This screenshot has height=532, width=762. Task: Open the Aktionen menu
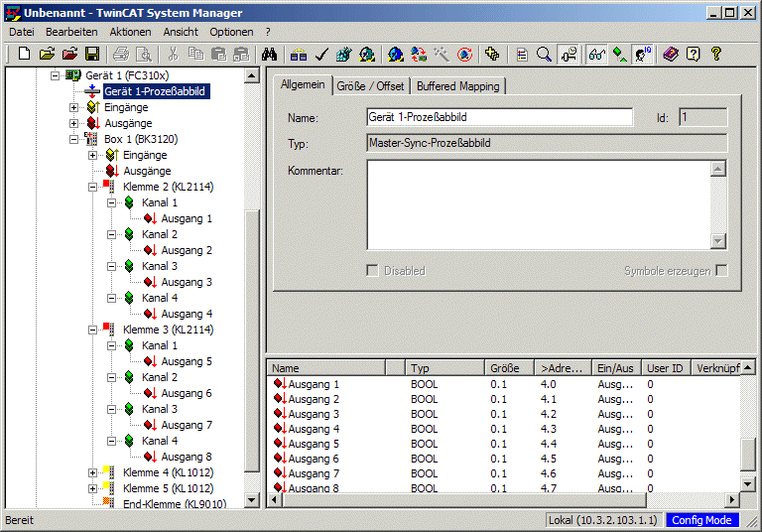[x=130, y=32]
